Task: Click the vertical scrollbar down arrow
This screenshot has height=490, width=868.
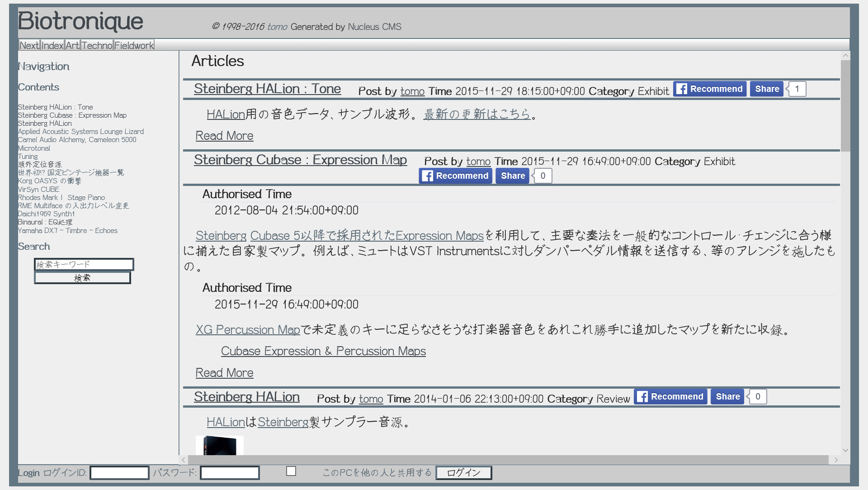Action: tap(845, 451)
